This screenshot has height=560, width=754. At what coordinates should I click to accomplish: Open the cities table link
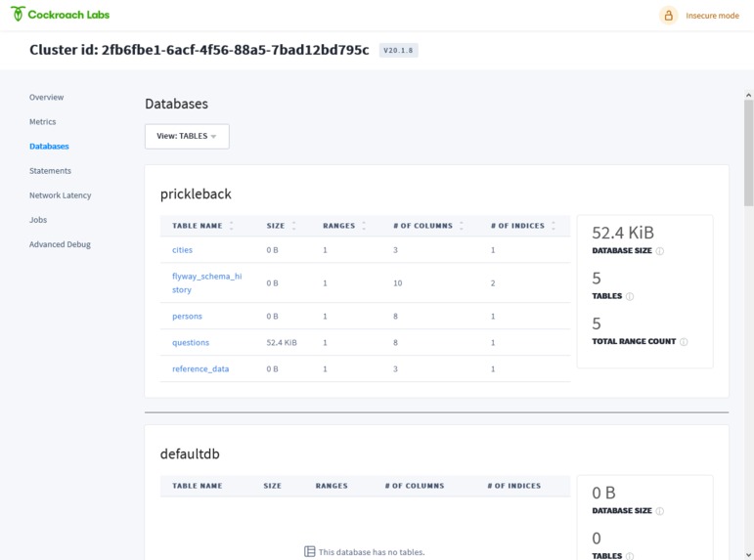tap(182, 250)
